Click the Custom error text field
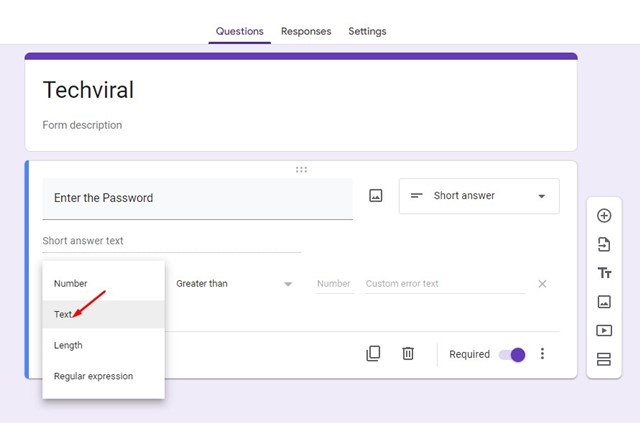Image resolution: width=640 pixels, height=423 pixels. pyautogui.click(x=444, y=284)
